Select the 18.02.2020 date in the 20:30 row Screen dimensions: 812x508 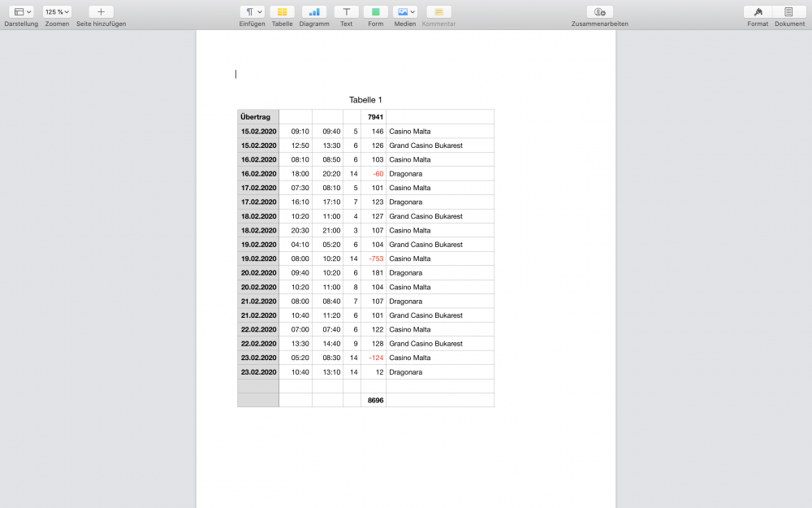(258, 230)
